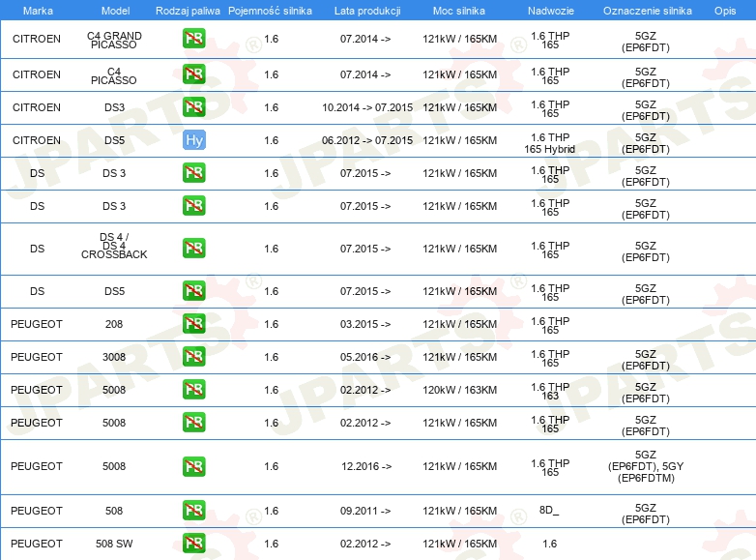Click the 508 SW model cell

click(x=114, y=544)
